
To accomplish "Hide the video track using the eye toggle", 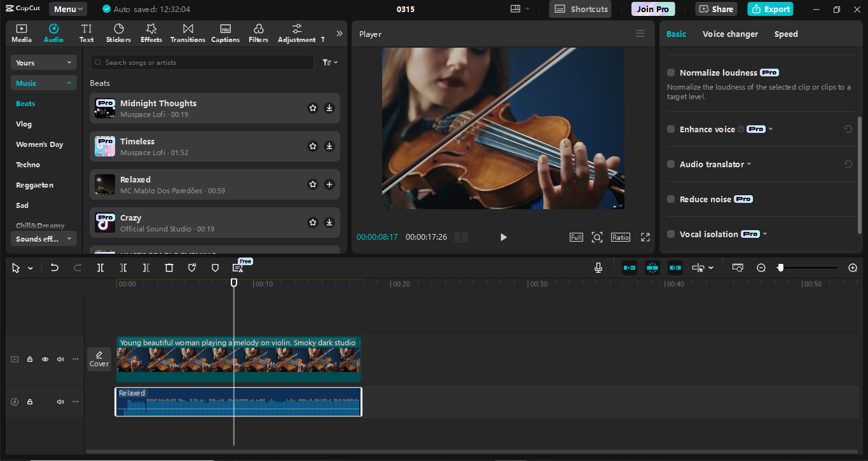I will pyautogui.click(x=45, y=359).
